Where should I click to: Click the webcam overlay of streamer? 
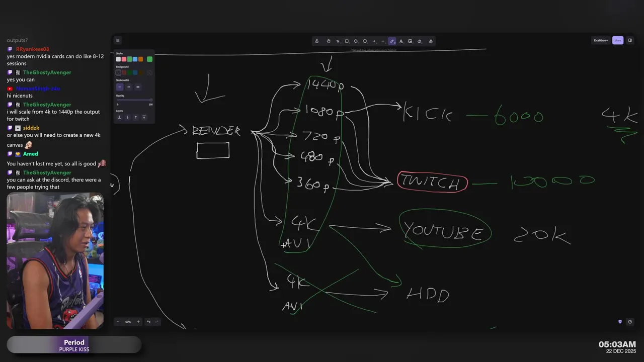point(55,261)
